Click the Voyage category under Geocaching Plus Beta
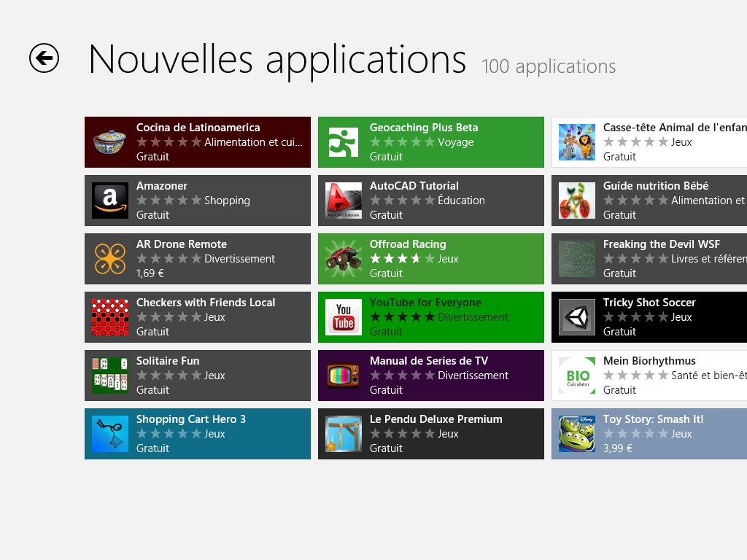 [456, 142]
